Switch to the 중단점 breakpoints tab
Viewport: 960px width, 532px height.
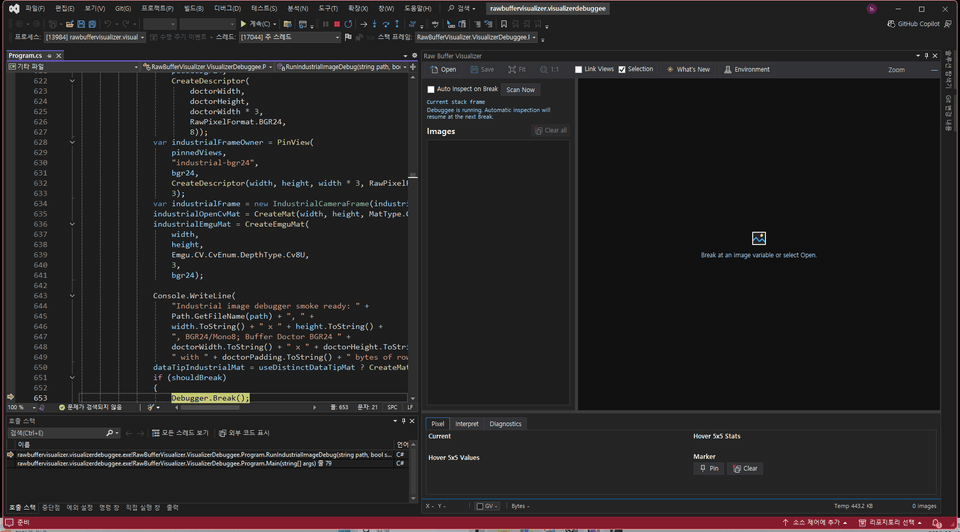tap(51, 508)
